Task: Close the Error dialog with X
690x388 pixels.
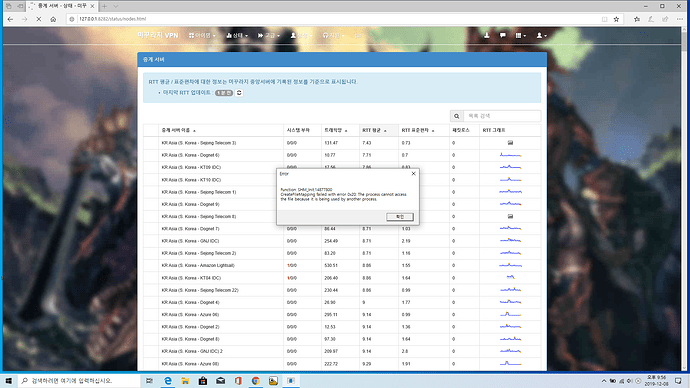Action: (413, 174)
